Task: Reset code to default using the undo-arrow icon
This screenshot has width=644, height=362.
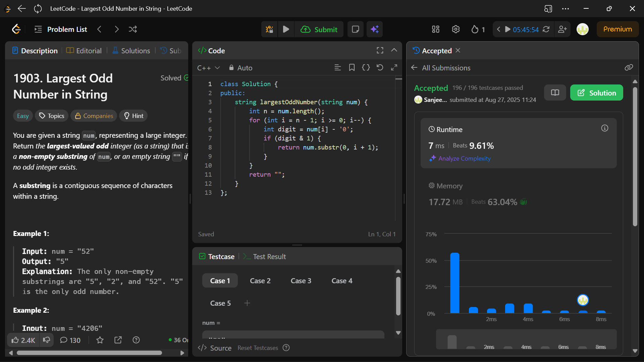Action: pyautogui.click(x=380, y=67)
